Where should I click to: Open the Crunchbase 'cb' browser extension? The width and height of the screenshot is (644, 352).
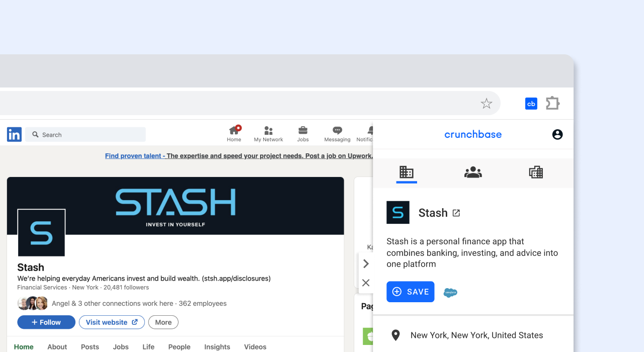pos(531,104)
